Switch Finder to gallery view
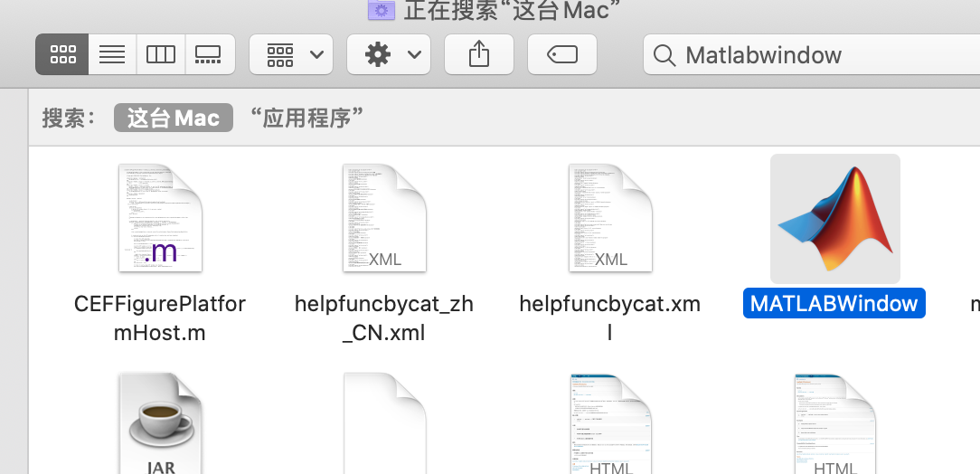The image size is (980, 474). (210, 54)
